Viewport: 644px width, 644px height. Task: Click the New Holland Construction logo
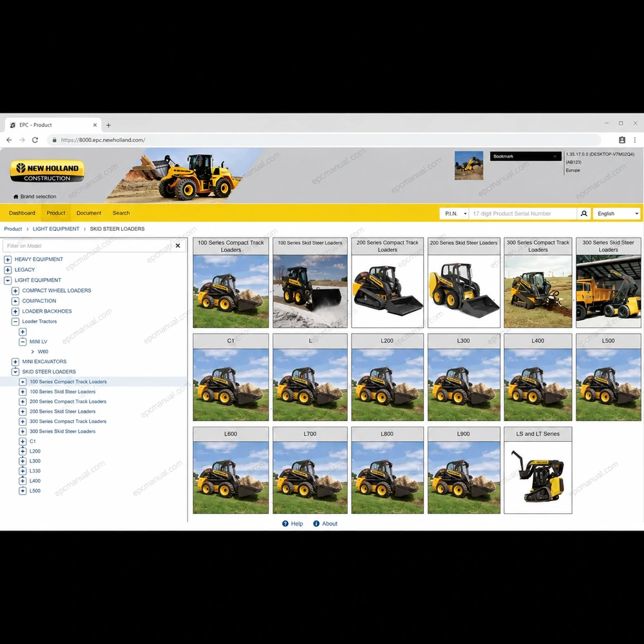tap(47, 171)
